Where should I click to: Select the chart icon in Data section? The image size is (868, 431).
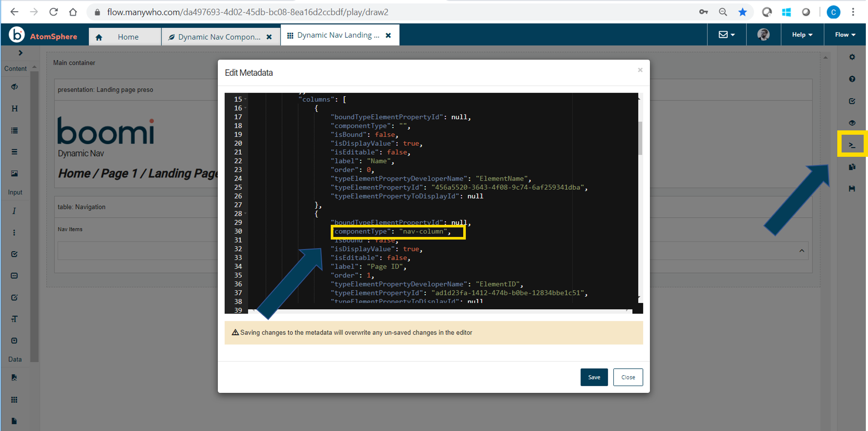click(15, 377)
